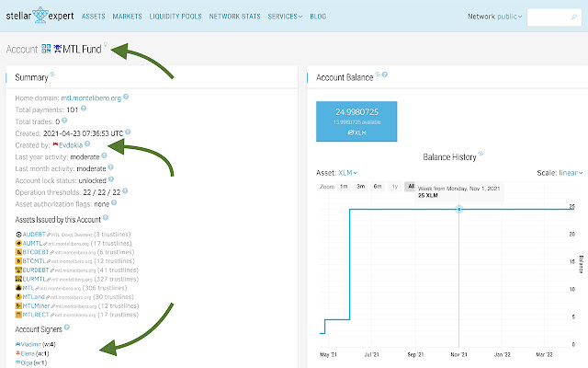Click help icon next to Evdokia
Viewport: 588px width, 368px height.
[87, 144]
